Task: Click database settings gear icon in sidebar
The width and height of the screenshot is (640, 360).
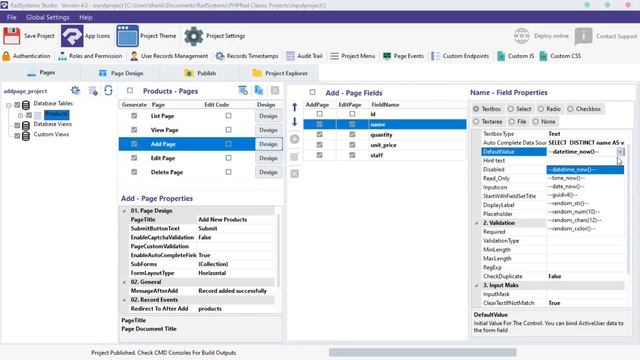Action: pyautogui.click(x=75, y=90)
